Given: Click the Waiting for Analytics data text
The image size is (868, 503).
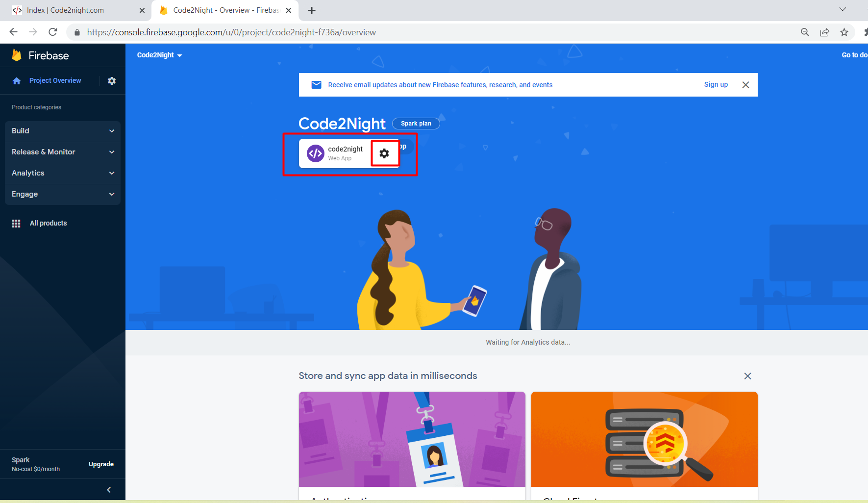Looking at the screenshot, I should [528, 343].
